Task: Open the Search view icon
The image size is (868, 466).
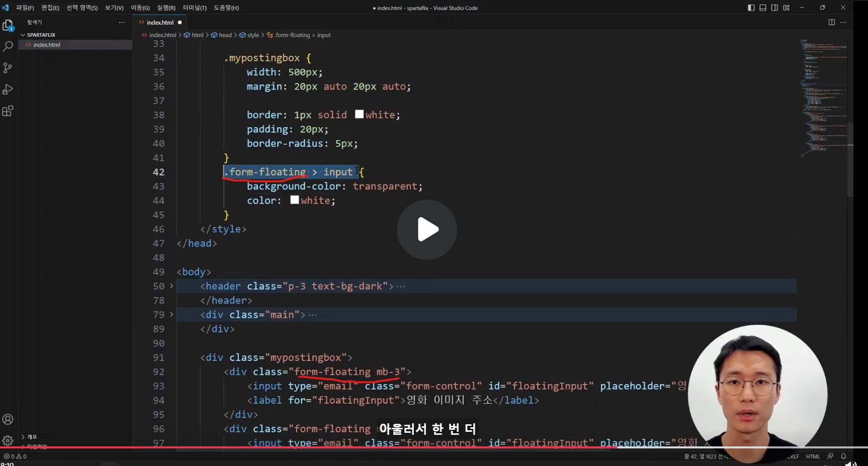Action: click(8, 47)
